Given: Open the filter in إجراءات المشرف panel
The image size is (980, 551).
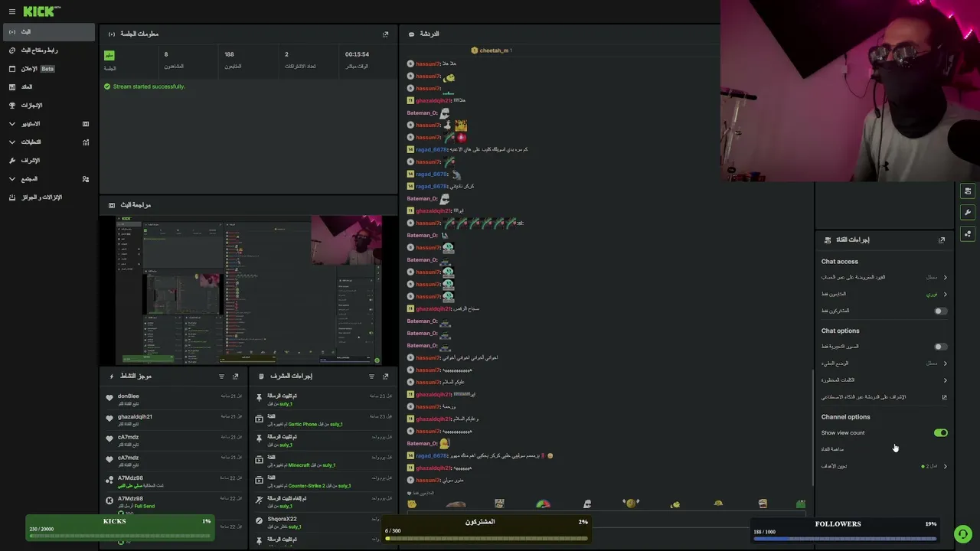Looking at the screenshot, I should click(x=372, y=377).
